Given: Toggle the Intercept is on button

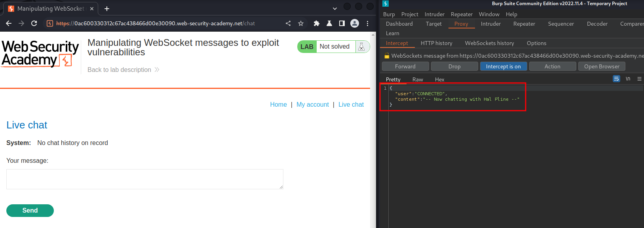Looking at the screenshot, I should click(x=503, y=66).
